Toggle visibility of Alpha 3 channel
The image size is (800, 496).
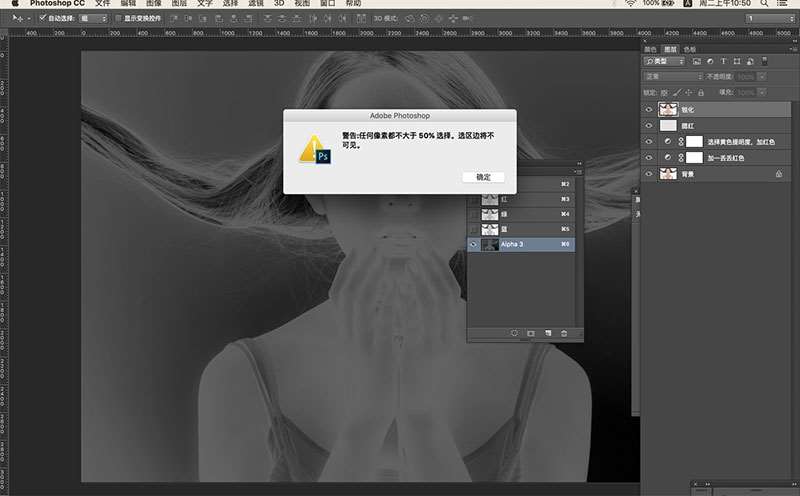click(x=473, y=244)
